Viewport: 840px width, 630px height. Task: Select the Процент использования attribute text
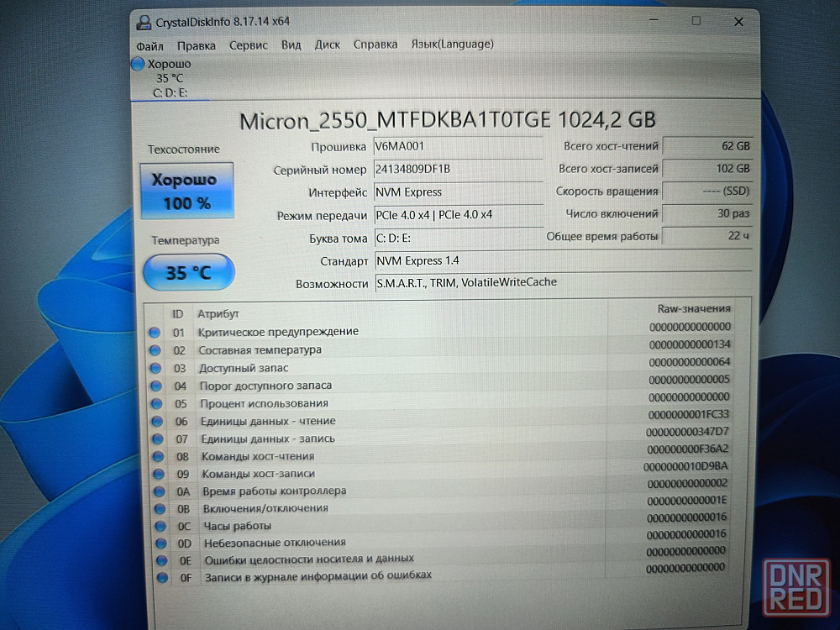pyautogui.click(x=264, y=403)
